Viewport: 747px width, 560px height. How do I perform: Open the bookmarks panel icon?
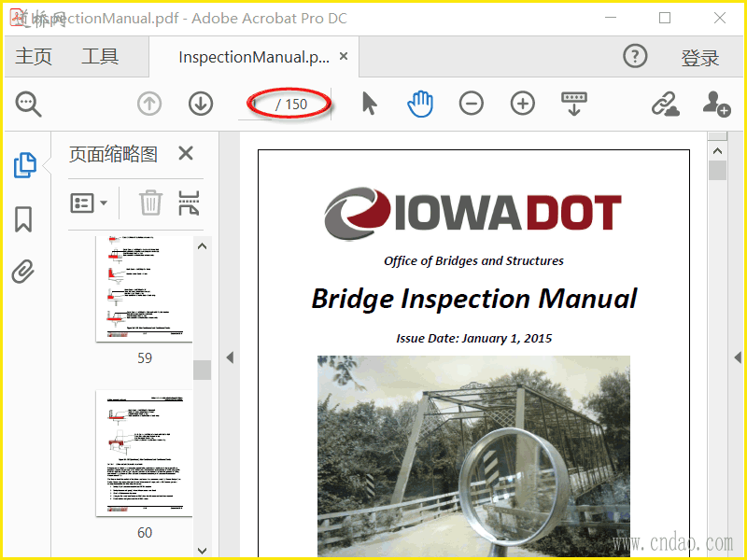pyautogui.click(x=23, y=219)
